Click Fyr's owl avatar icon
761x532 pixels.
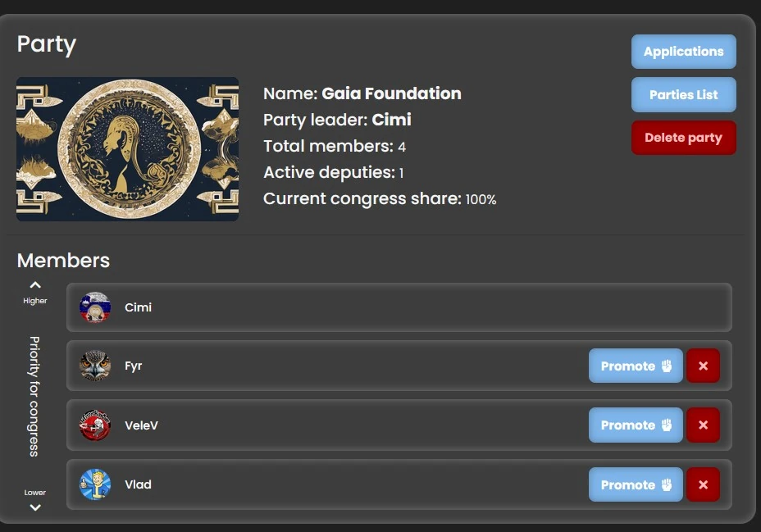[93, 366]
